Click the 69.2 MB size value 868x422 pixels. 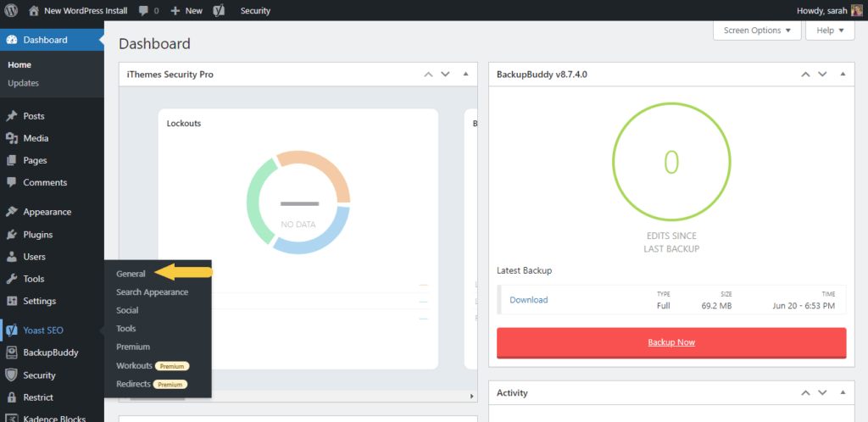point(716,306)
